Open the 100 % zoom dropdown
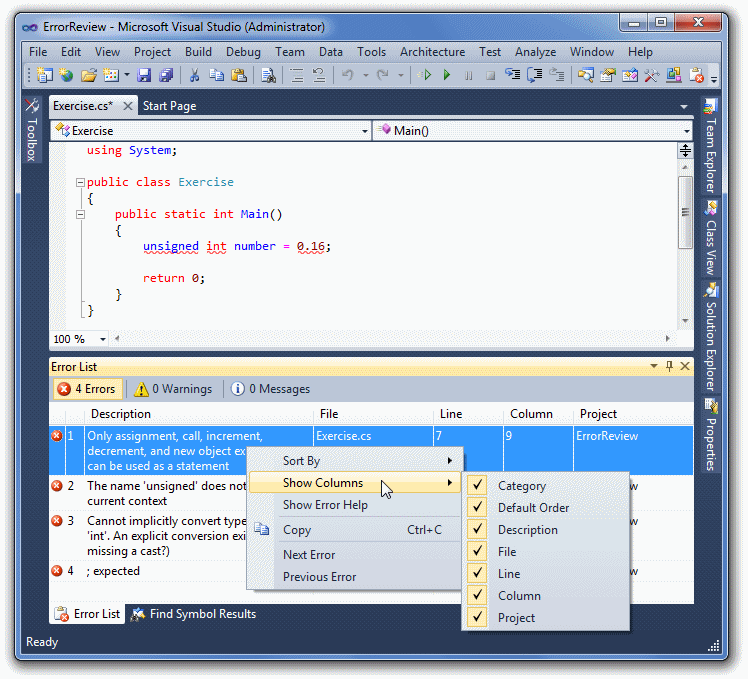The width and height of the screenshot is (748, 679). 103,339
